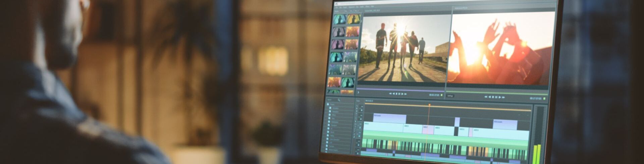
Task: Click the right program monitor video of raised hands
Action: [x=501, y=49]
